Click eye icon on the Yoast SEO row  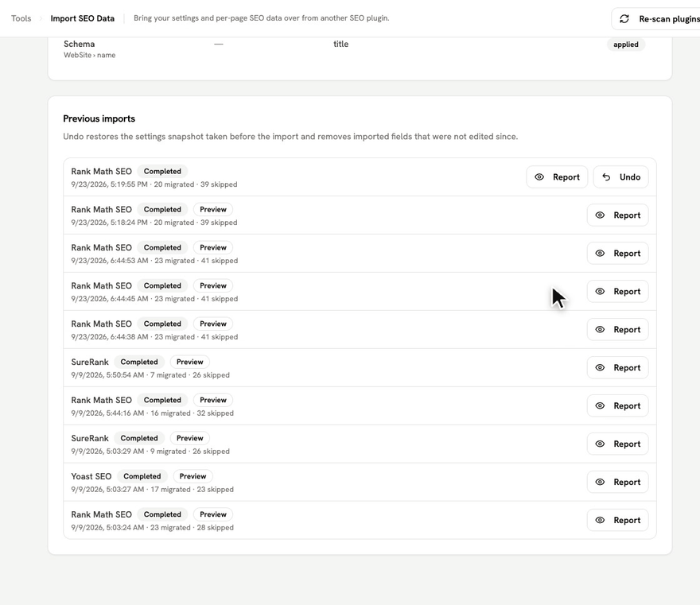click(x=600, y=483)
